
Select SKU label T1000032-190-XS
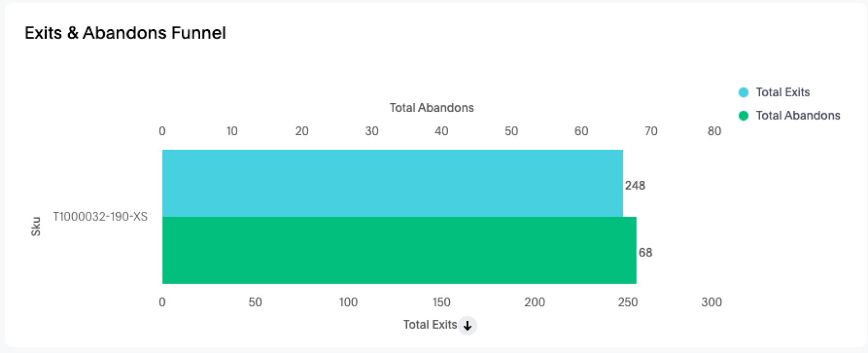pyautogui.click(x=100, y=217)
